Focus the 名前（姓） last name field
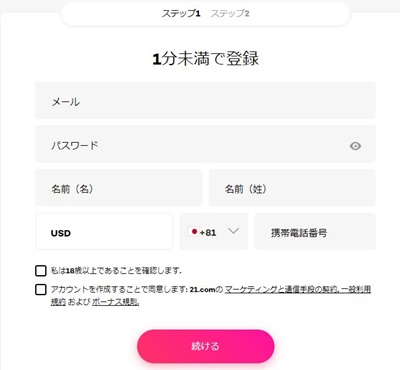This screenshot has width=400, height=370. click(x=292, y=188)
